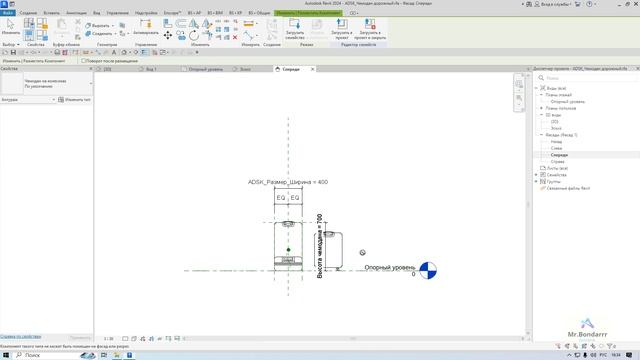
Task: Open the Создание ribbon tab
Action: point(28,13)
